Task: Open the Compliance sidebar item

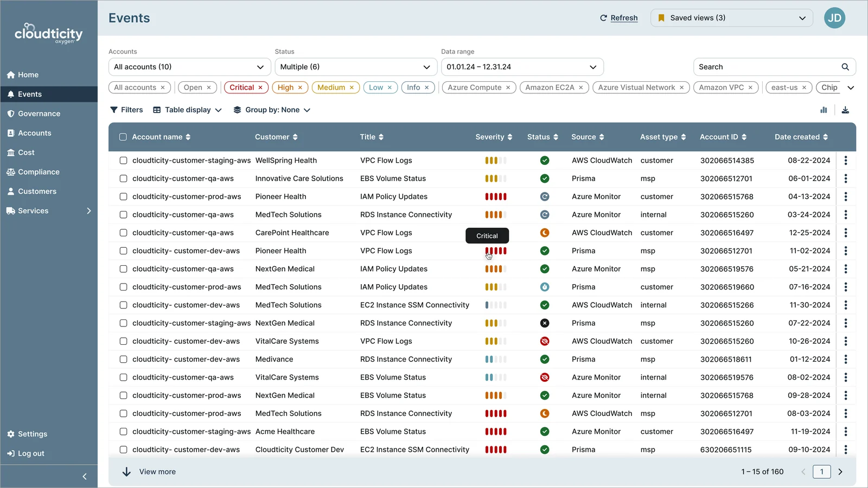Action: (x=33, y=172)
